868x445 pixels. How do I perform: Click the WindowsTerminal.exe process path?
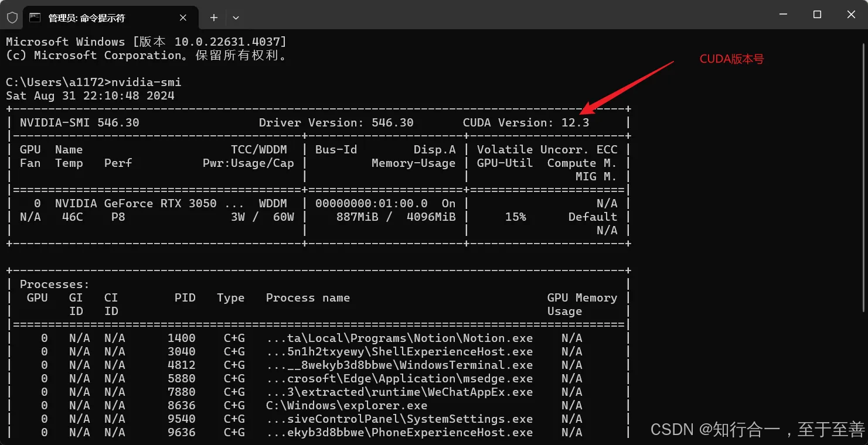pyautogui.click(x=400, y=365)
